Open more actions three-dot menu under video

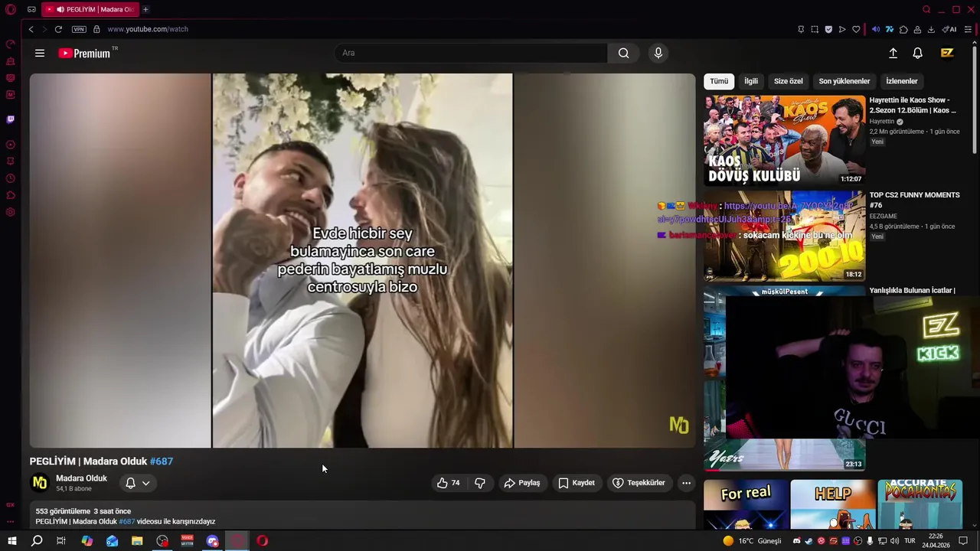coord(686,483)
